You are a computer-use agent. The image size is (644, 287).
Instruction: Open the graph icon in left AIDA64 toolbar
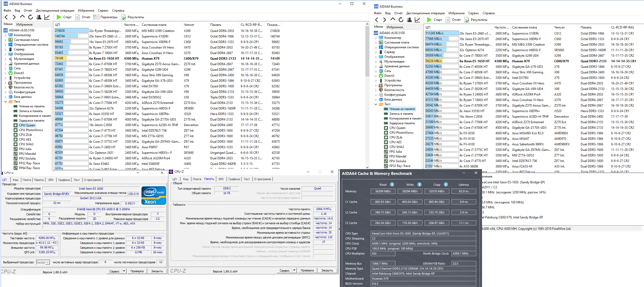tap(47, 17)
